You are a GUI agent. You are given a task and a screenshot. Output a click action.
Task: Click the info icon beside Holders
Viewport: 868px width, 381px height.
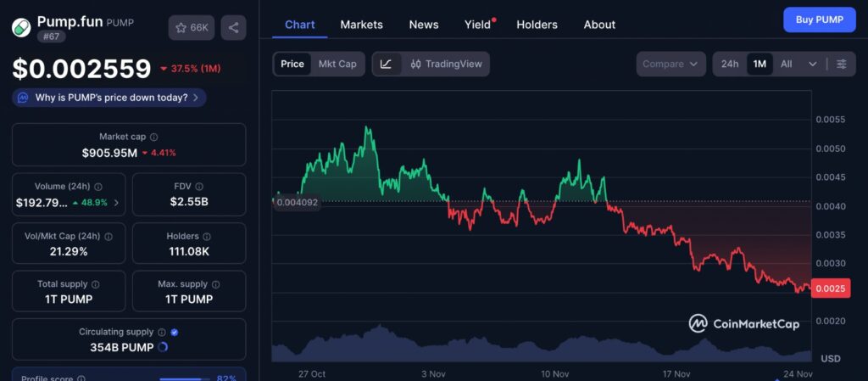coord(207,237)
